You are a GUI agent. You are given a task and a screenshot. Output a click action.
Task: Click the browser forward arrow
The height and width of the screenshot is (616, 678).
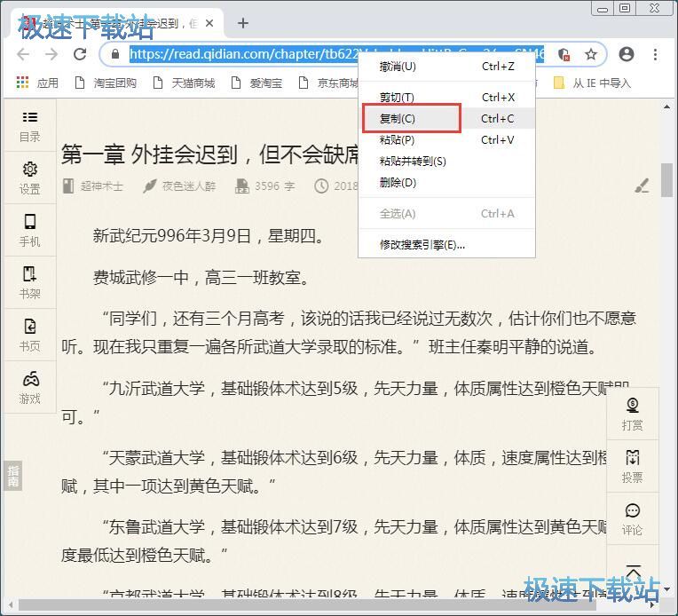[x=51, y=54]
